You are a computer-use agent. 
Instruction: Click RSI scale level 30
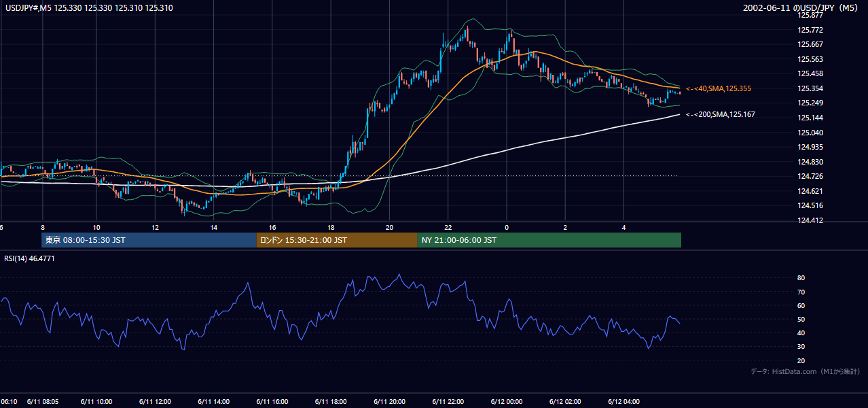(801, 347)
